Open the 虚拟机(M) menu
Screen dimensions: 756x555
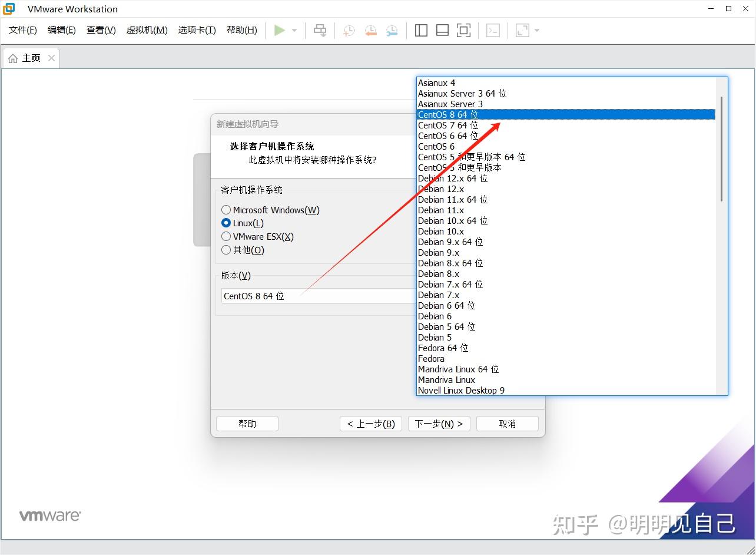147,30
